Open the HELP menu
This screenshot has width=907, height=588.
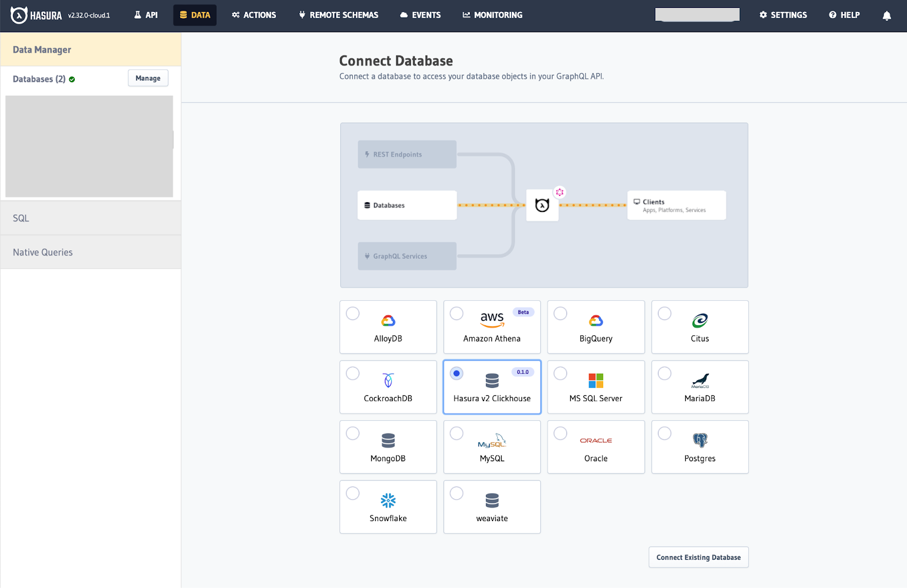[x=844, y=15]
